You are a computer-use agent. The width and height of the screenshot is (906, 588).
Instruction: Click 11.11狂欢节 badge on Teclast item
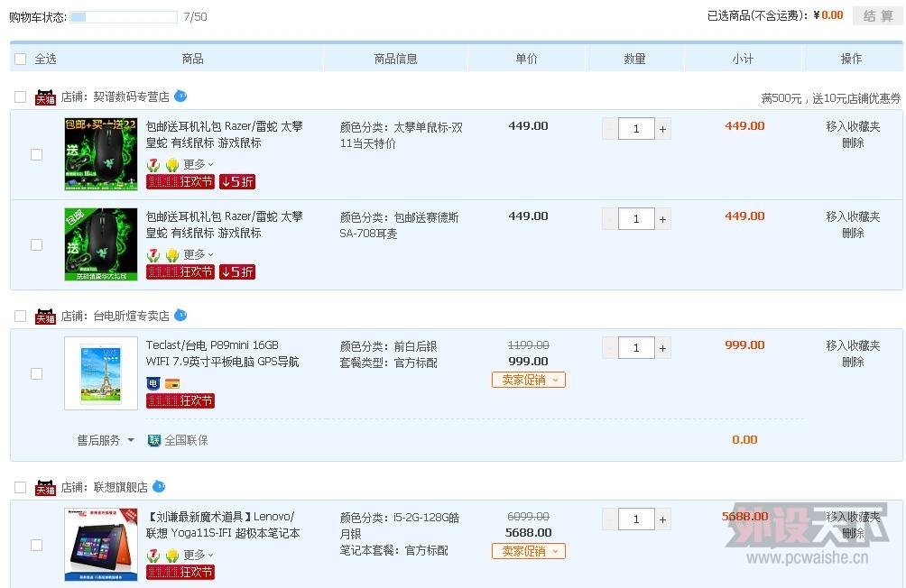(x=180, y=400)
